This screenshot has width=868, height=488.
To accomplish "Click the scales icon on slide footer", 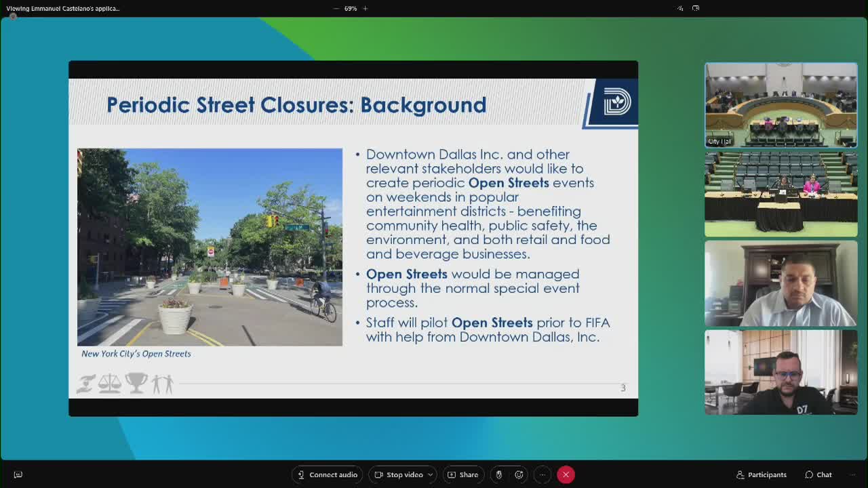I will click(110, 384).
